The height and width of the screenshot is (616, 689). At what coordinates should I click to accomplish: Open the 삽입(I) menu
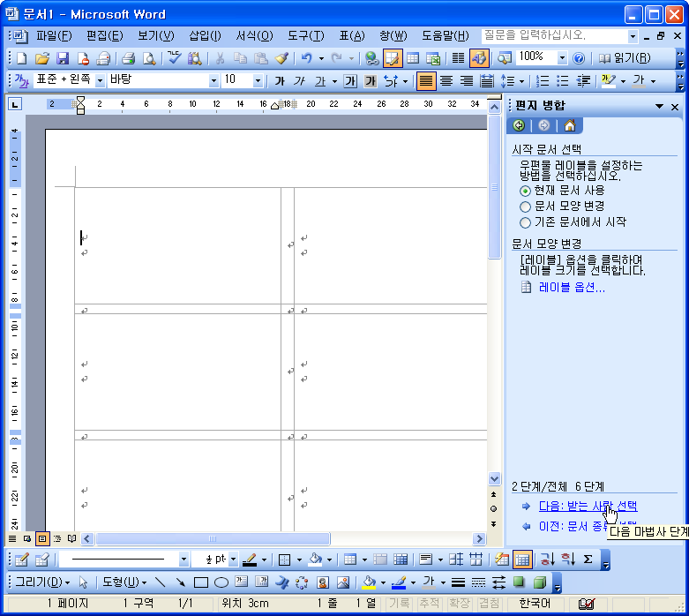pyautogui.click(x=205, y=35)
